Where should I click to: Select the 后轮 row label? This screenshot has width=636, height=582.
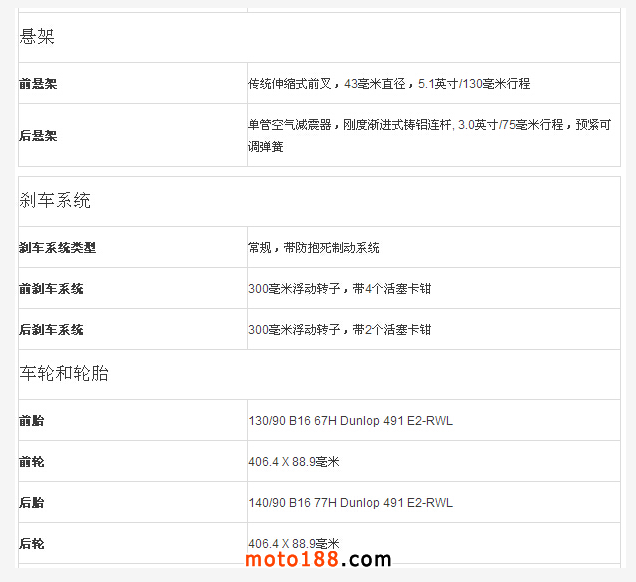tap(32, 544)
